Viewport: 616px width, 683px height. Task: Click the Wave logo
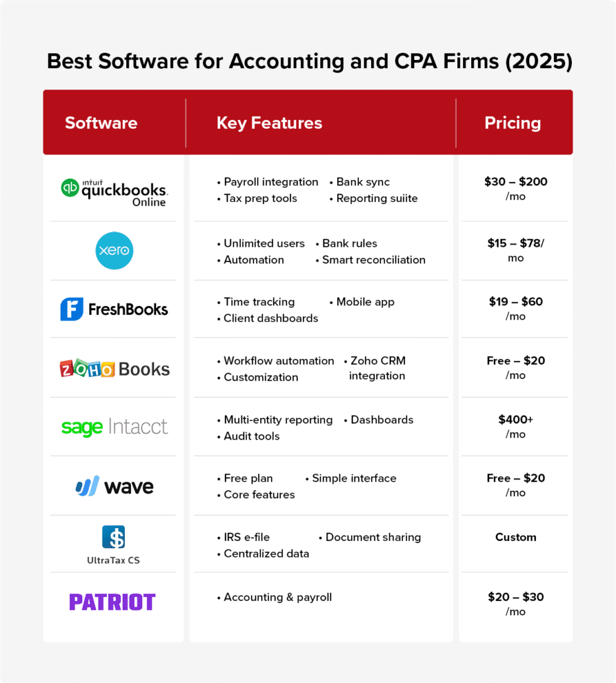[x=114, y=486]
